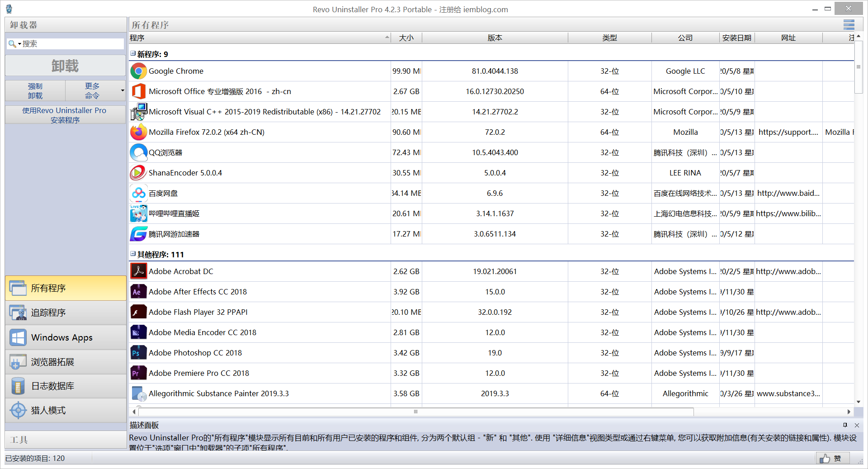This screenshot has width=868, height=469.
Task: Click the 哔哩哔哩直播姬 icon
Action: click(x=139, y=213)
